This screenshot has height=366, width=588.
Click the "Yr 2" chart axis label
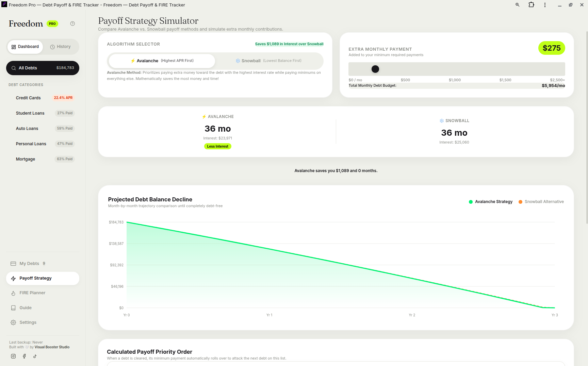(412, 315)
